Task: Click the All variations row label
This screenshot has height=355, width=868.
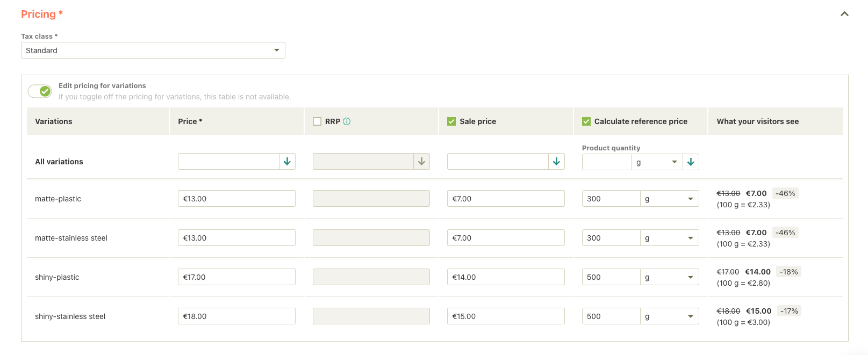Action: click(59, 162)
